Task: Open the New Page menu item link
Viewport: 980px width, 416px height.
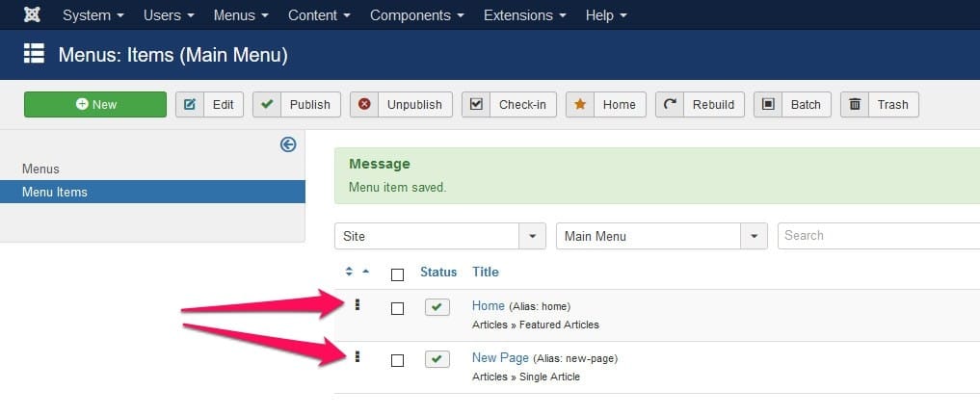Action: [x=501, y=358]
